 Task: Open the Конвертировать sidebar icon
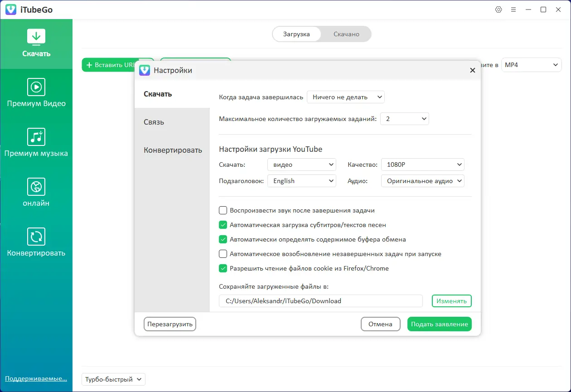click(36, 237)
